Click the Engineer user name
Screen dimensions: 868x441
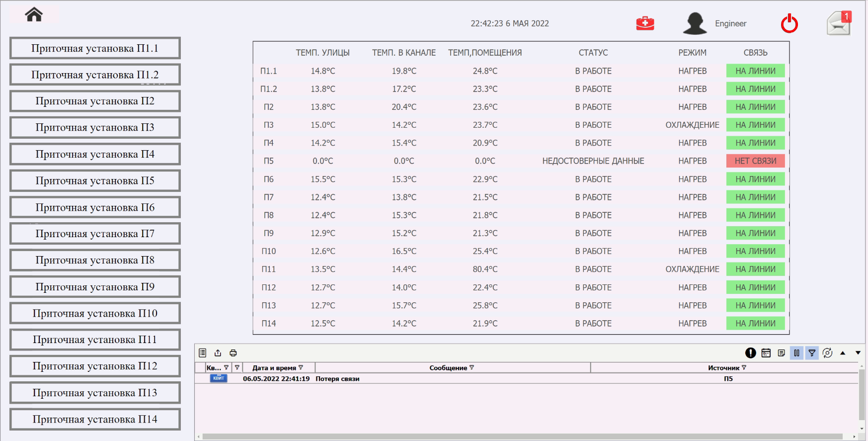(x=730, y=23)
